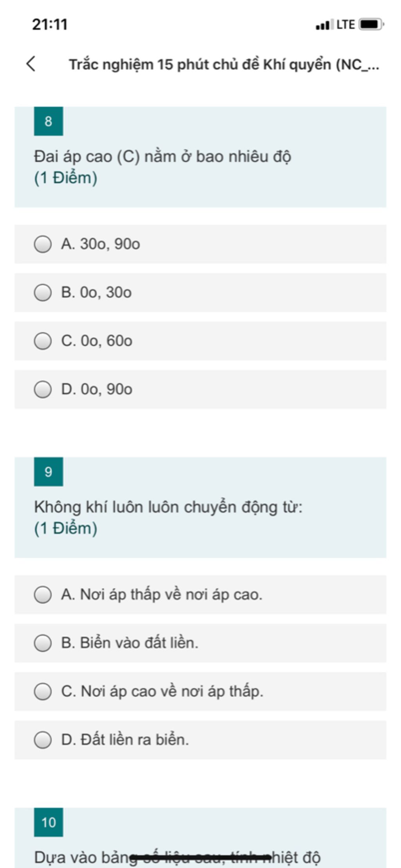The image size is (401, 868).
Task: Tap question 10 text 'Dựa vào bảng số liệu'
Action: tap(177, 857)
